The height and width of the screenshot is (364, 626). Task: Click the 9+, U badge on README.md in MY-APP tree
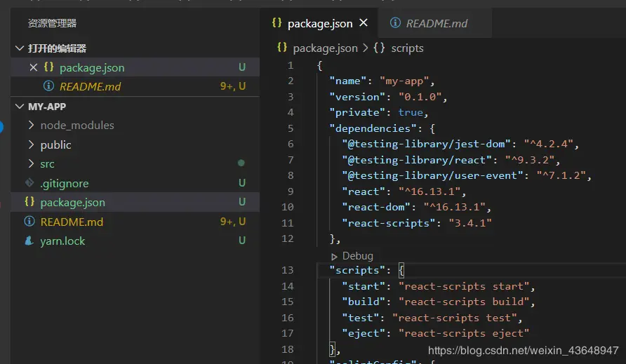[x=233, y=222]
